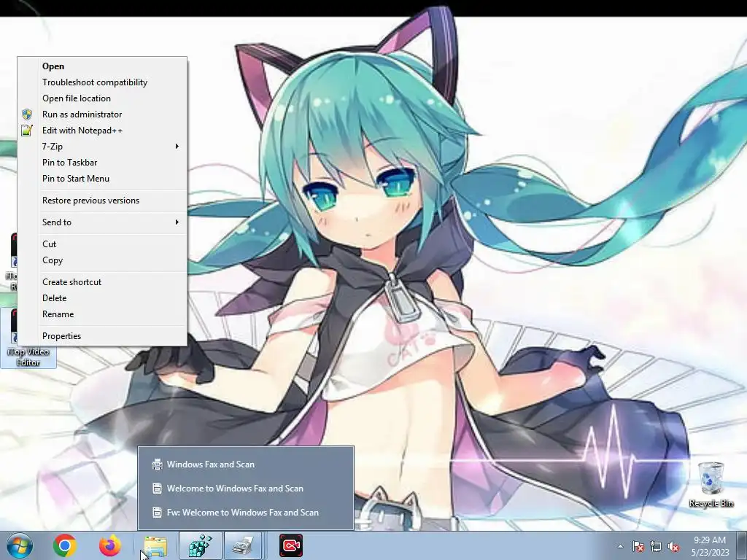Open the clock showing 9:29 AM
The height and width of the screenshot is (560, 747).
(x=710, y=546)
